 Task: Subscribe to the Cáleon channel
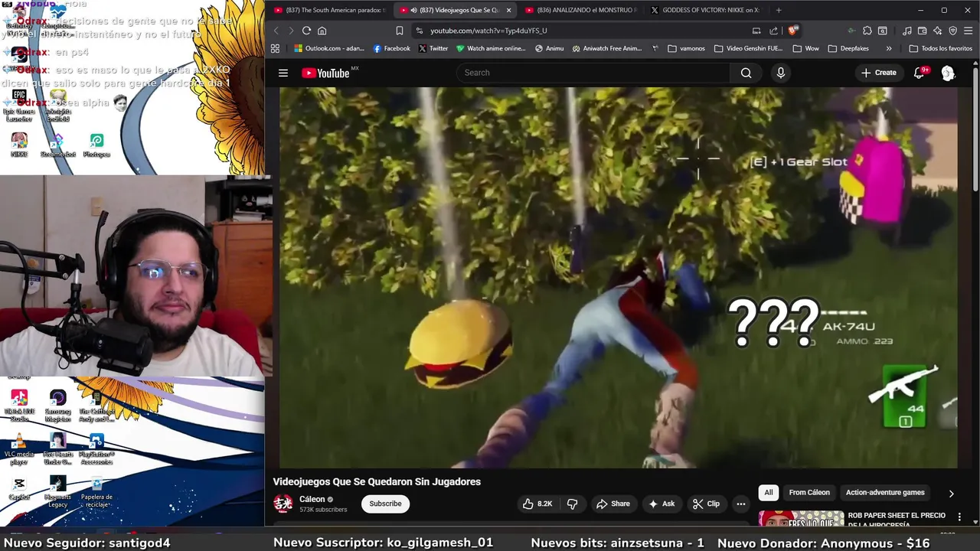385,504
